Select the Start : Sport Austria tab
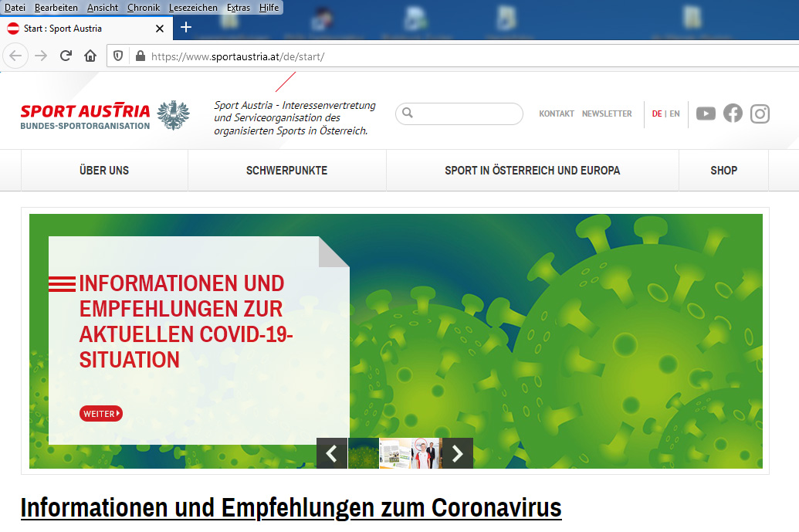 pyautogui.click(x=86, y=29)
